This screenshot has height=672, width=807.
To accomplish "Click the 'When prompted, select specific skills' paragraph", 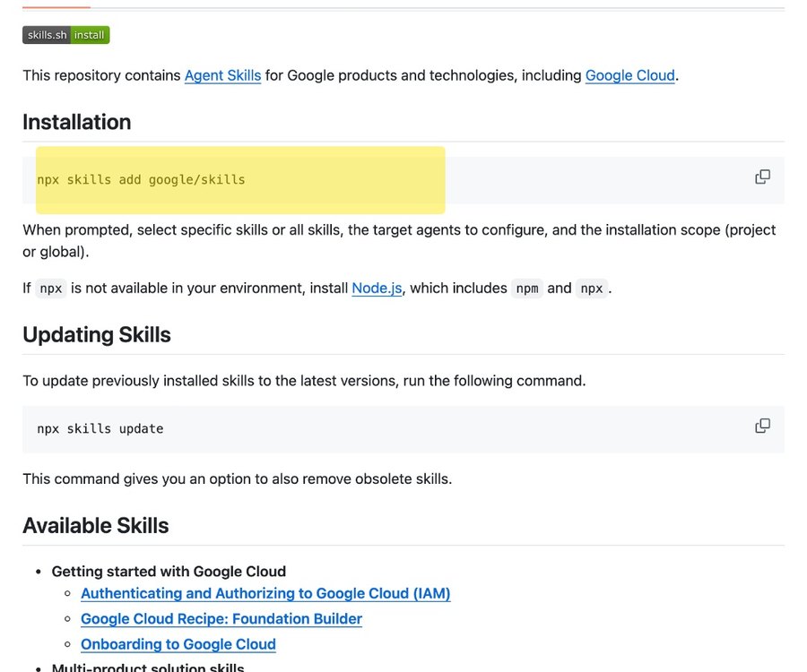I will pyautogui.click(x=399, y=241).
